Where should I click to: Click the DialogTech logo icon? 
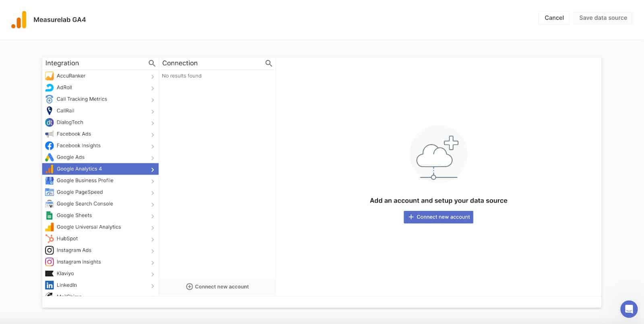[x=50, y=123]
